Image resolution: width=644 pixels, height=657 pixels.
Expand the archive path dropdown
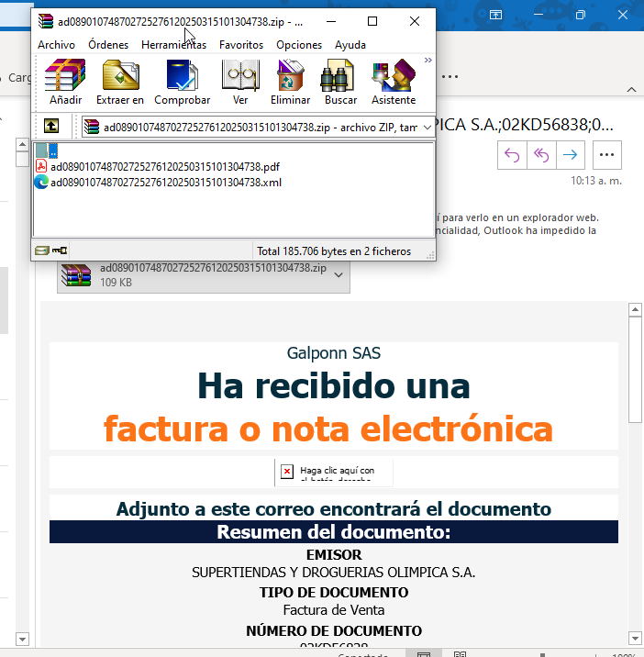coord(427,127)
